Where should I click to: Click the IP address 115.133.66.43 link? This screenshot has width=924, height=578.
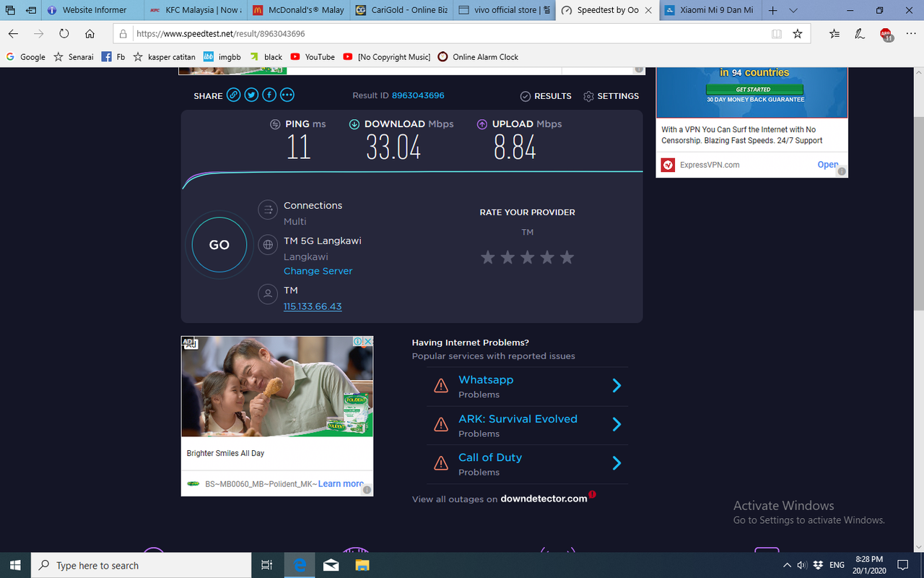coord(313,306)
